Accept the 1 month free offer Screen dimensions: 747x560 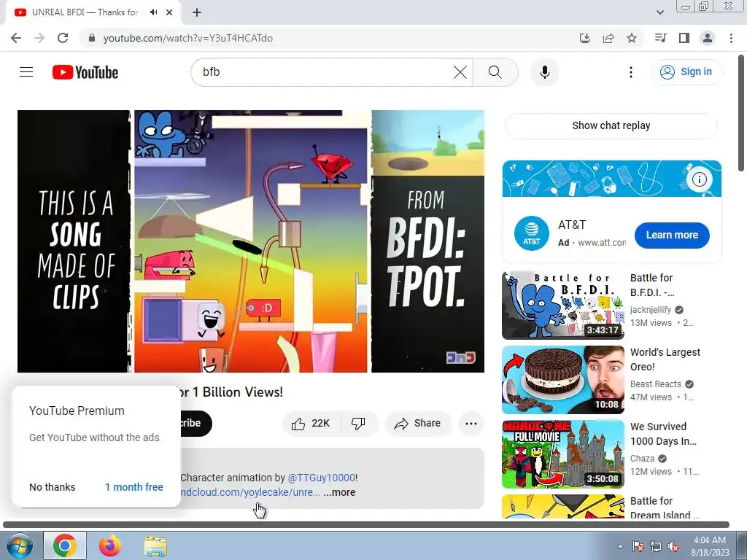point(134,487)
